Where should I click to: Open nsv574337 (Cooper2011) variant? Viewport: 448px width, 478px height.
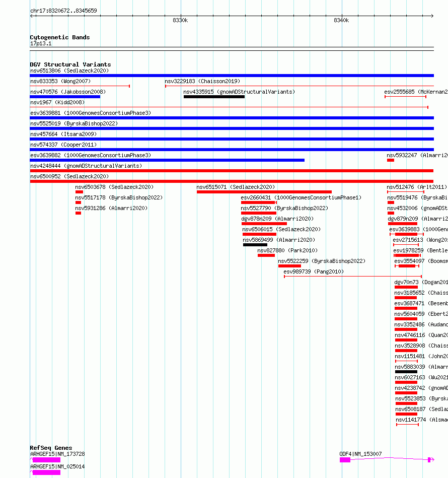(x=63, y=145)
